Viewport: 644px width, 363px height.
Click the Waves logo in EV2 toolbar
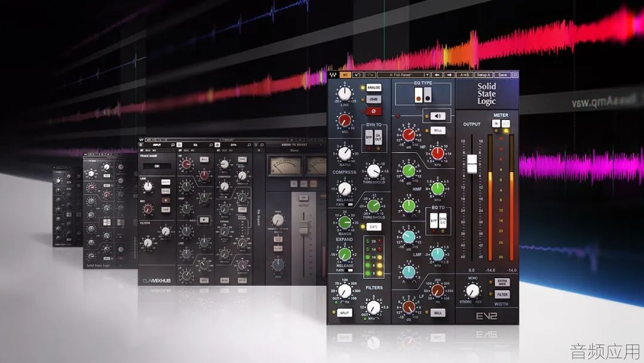coord(333,75)
